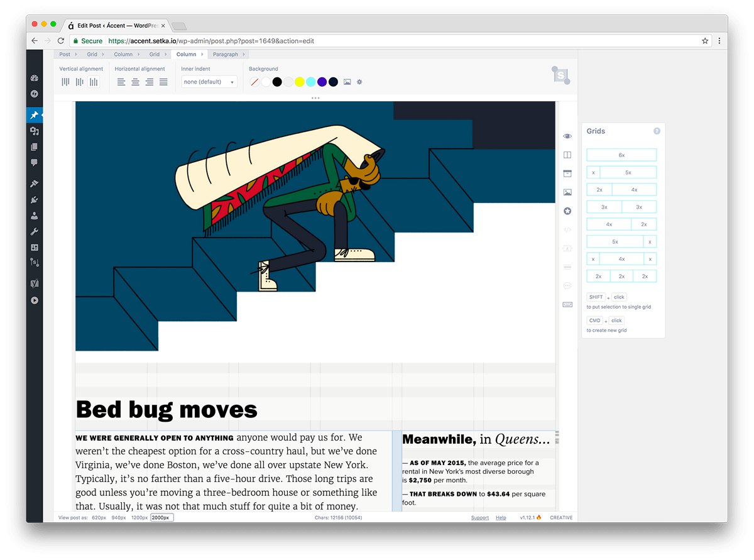Set vertical alignment to bottom
The height and width of the screenshot is (560, 754).
tap(94, 82)
